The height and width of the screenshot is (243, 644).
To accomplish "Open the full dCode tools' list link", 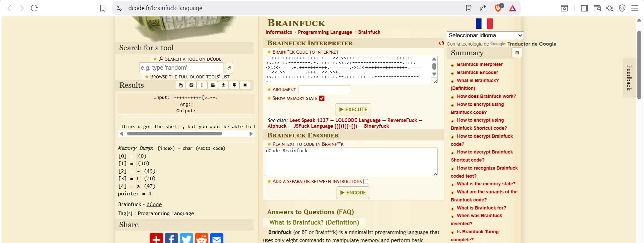I will 204,77.
